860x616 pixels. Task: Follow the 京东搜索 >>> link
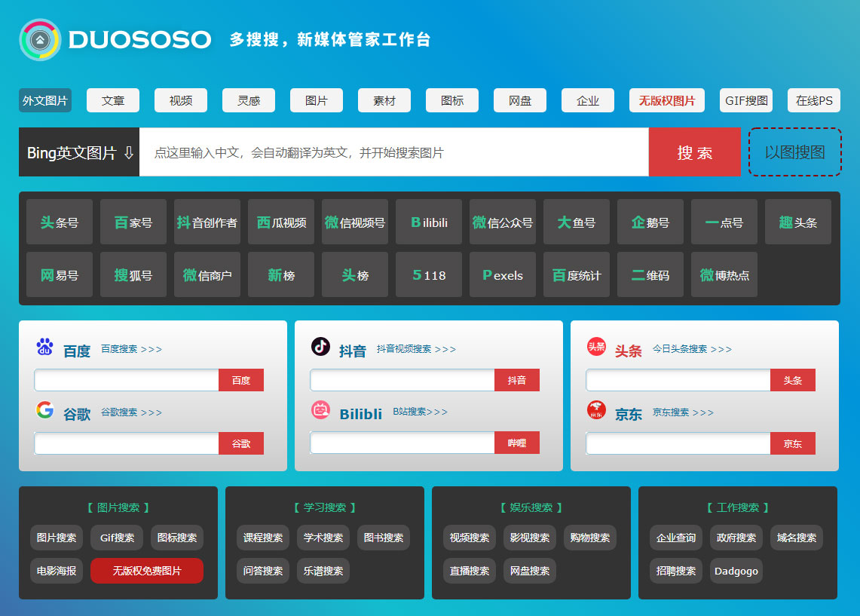[x=684, y=412]
